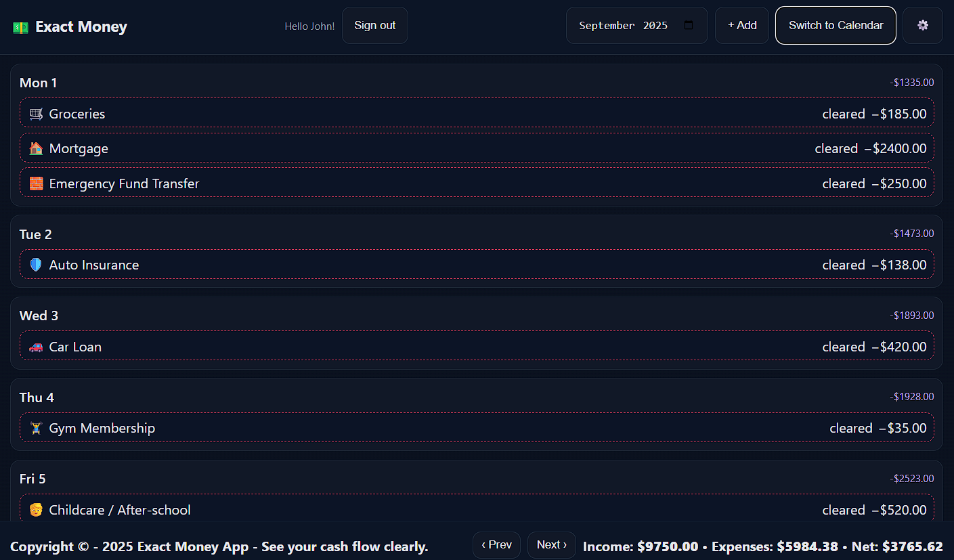Screen dimensions: 954x560
Task: Open the Mortgage transaction row
Action: [x=406, y=148]
